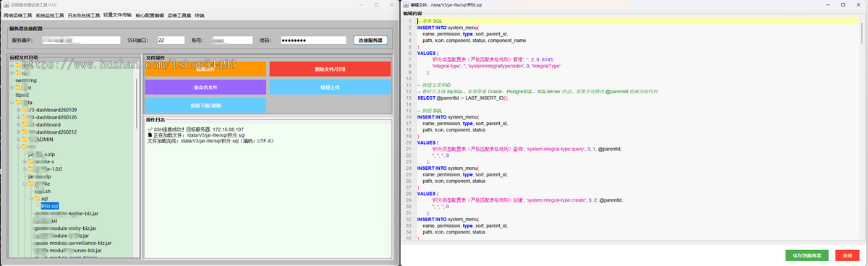This screenshot has height=266, width=868.
Task: Select the swi...mg tree entry
Action: [26, 80]
